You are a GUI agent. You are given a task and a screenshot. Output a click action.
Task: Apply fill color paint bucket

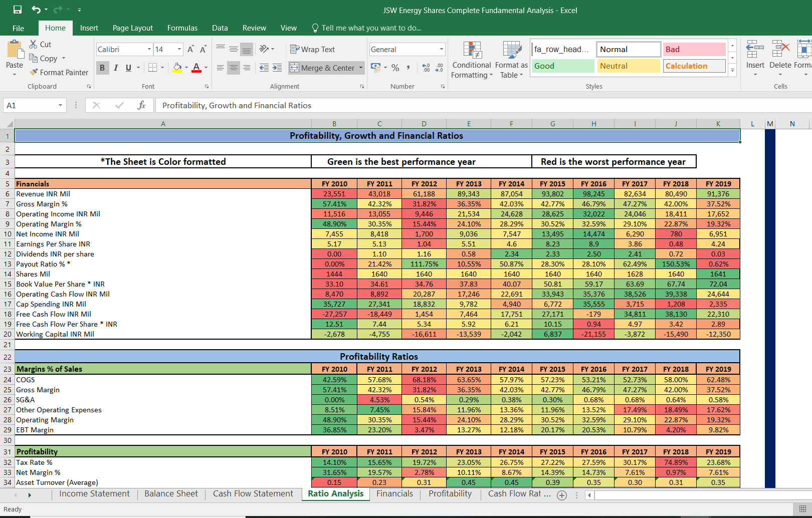click(177, 68)
